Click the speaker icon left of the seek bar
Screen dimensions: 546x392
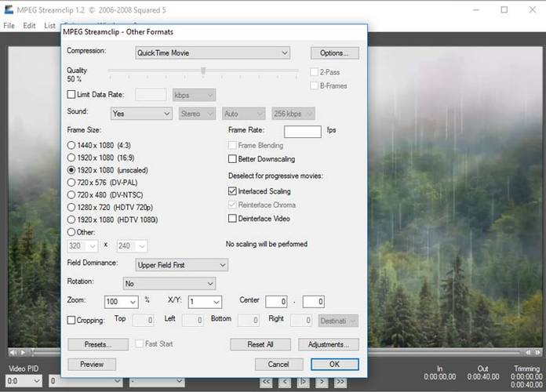[x=13, y=352]
